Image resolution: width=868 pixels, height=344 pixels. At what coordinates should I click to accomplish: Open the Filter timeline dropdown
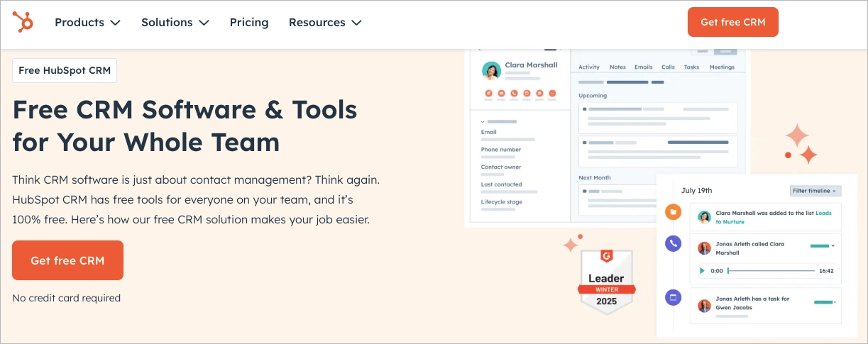point(815,191)
